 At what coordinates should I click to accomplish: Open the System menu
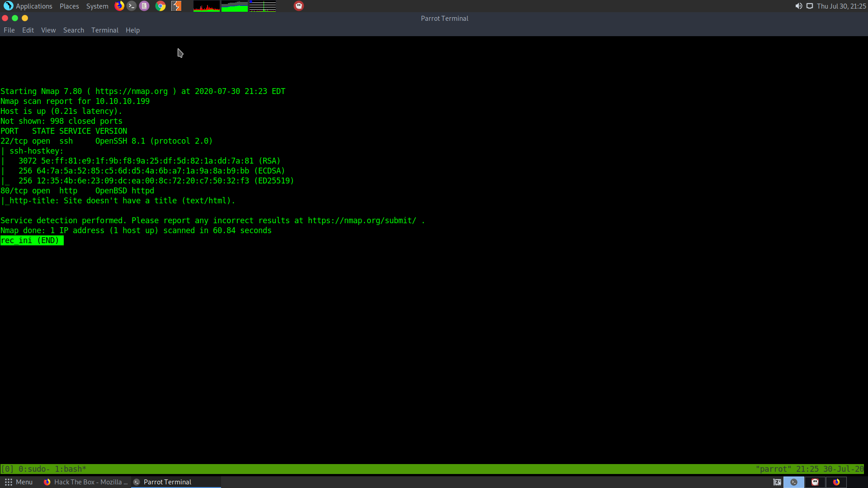tap(97, 6)
